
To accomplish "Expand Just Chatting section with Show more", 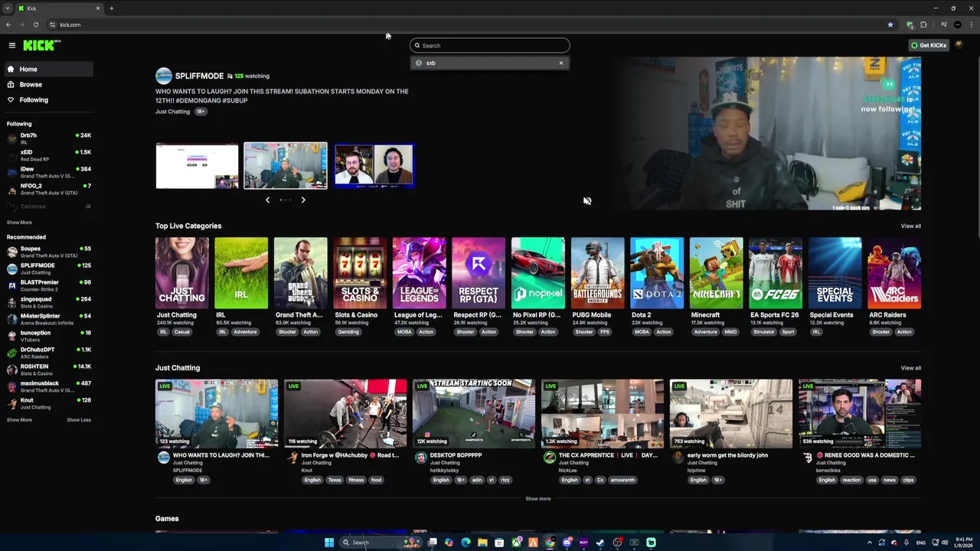I will tap(538, 499).
